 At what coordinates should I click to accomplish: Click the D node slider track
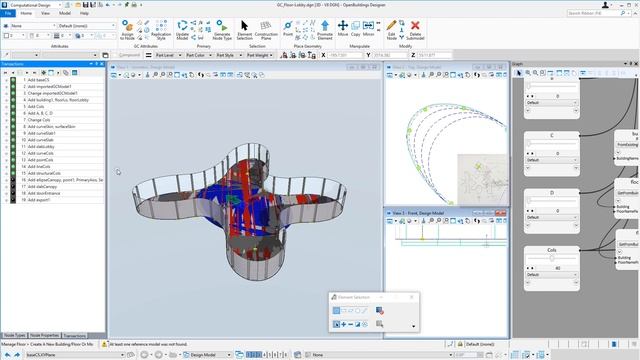click(551, 200)
